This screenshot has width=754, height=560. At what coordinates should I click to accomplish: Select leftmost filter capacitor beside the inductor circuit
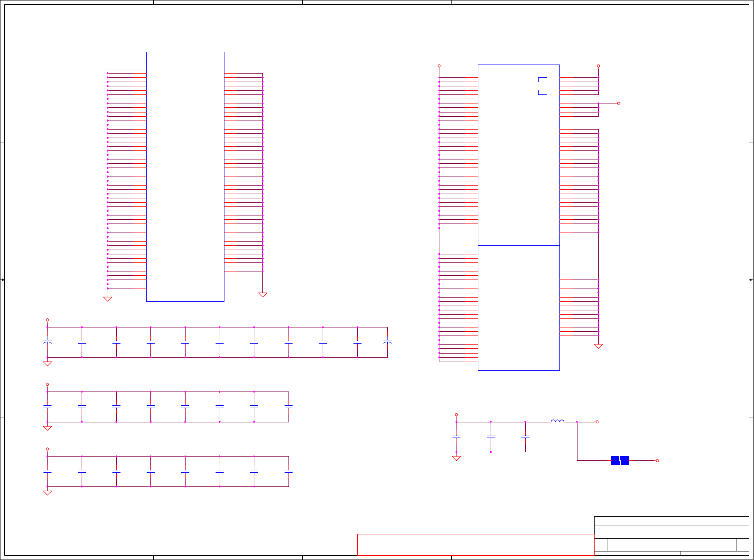tap(456, 437)
